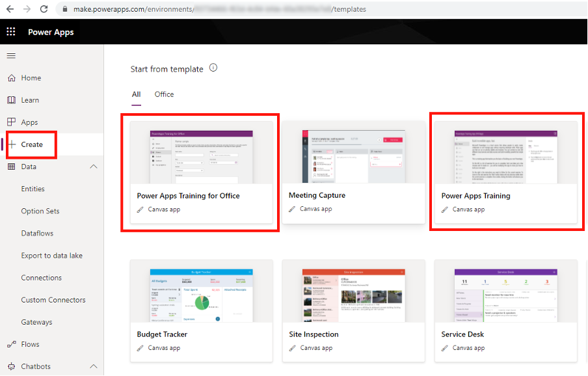Click the Chatbots icon in sidebar
588x376 pixels.
coord(11,366)
